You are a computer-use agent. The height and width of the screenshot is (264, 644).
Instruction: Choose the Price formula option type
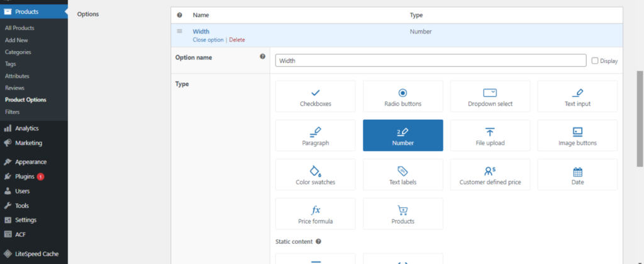tap(315, 214)
